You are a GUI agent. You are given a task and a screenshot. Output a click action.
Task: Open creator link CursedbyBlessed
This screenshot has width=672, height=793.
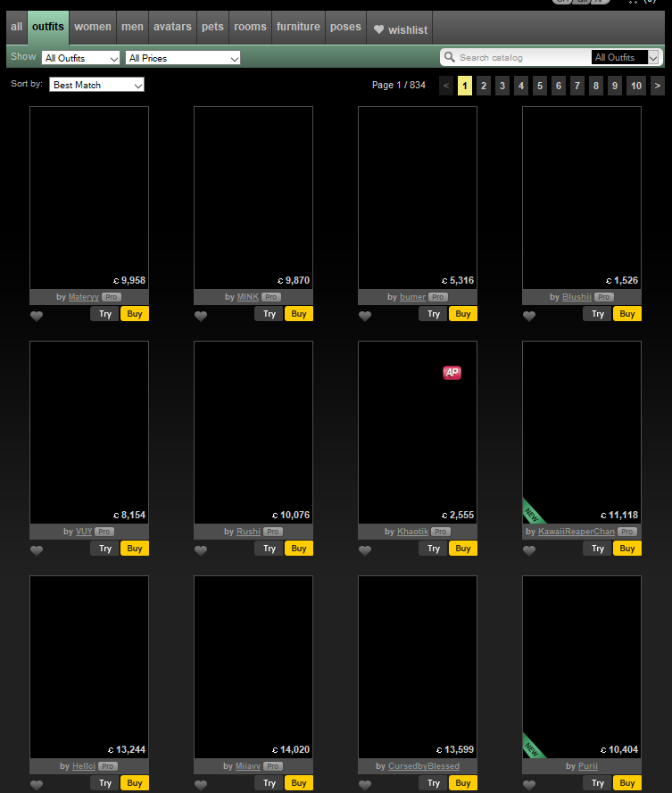pyautogui.click(x=424, y=766)
